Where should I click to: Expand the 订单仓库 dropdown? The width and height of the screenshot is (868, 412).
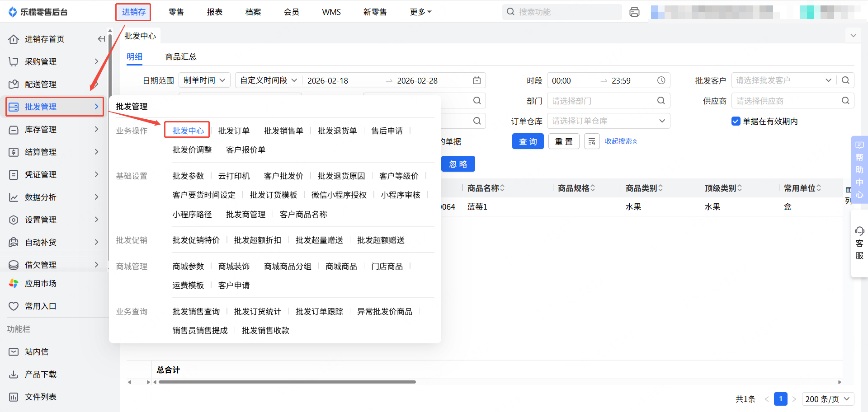pyautogui.click(x=608, y=121)
